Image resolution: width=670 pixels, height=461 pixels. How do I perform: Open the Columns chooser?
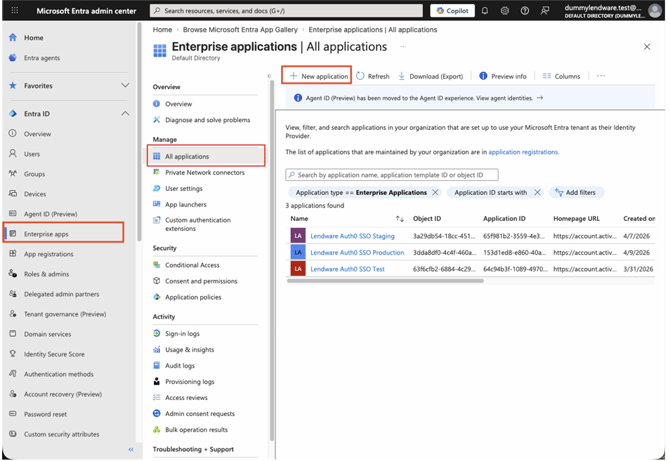click(x=561, y=76)
